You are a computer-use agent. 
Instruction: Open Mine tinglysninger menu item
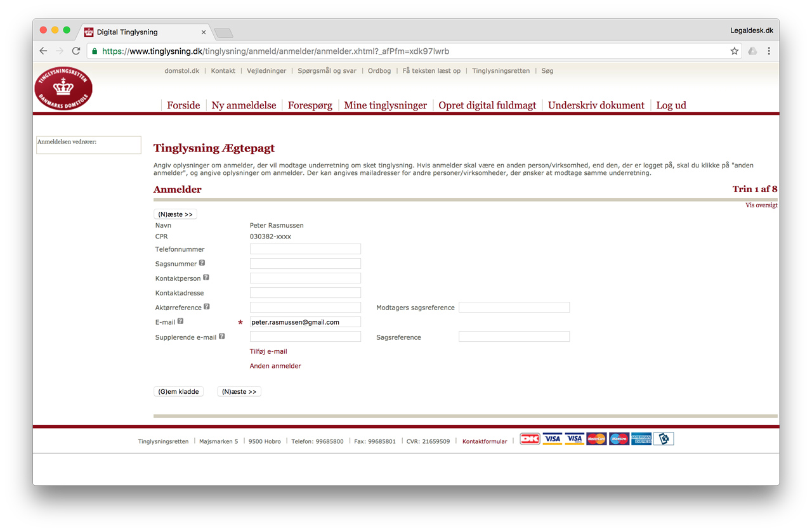point(385,105)
